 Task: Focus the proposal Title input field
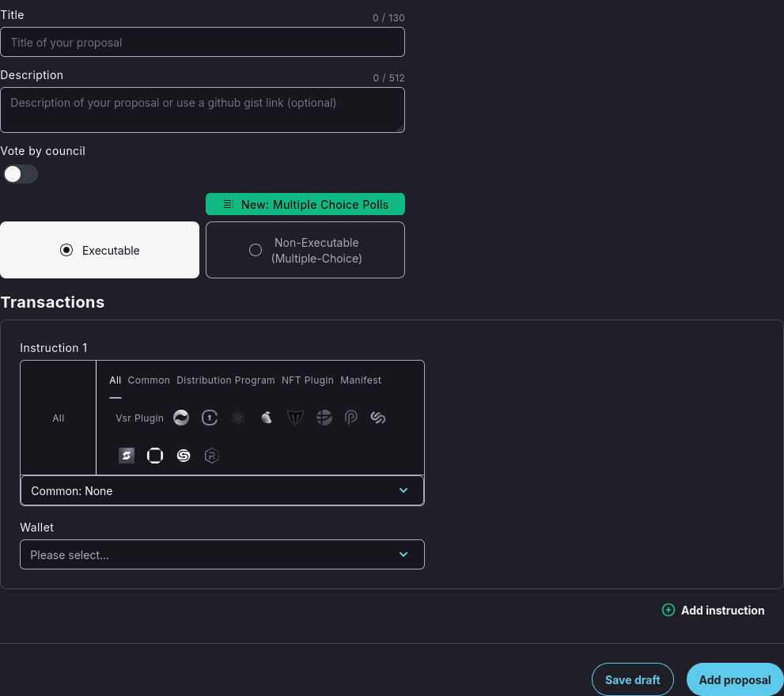pyautogui.click(x=203, y=42)
